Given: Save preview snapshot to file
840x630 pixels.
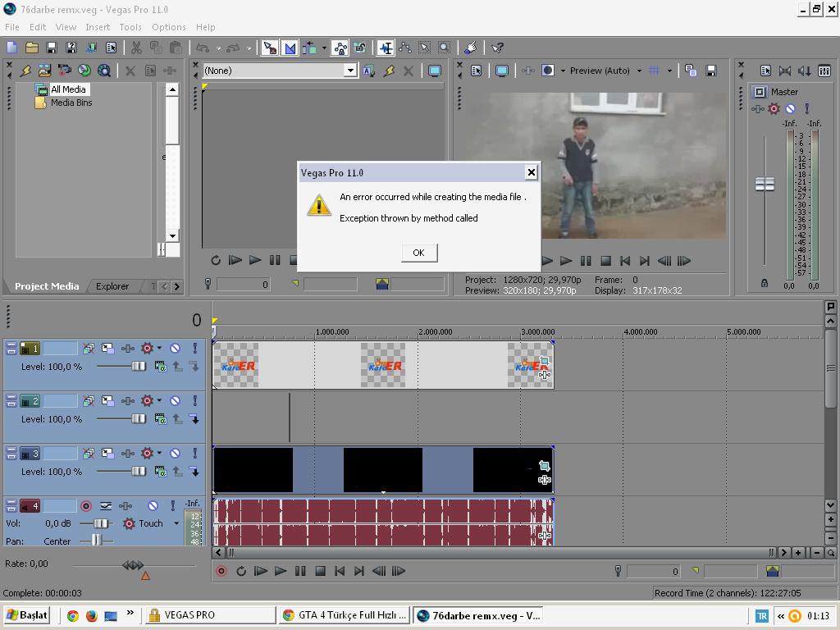Looking at the screenshot, I should click(x=710, y=71).
